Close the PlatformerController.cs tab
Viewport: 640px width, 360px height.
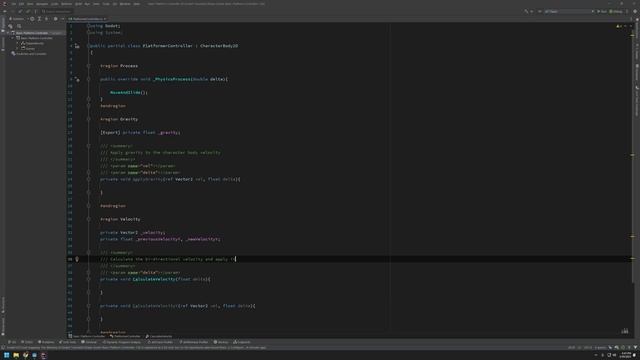pos(105,19)
